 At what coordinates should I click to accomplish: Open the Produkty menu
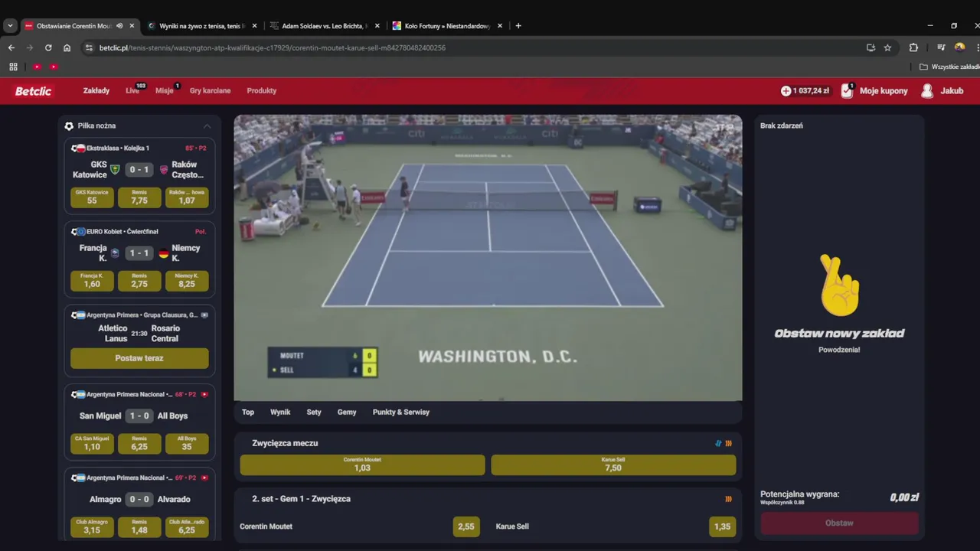[x=262, y=90]
